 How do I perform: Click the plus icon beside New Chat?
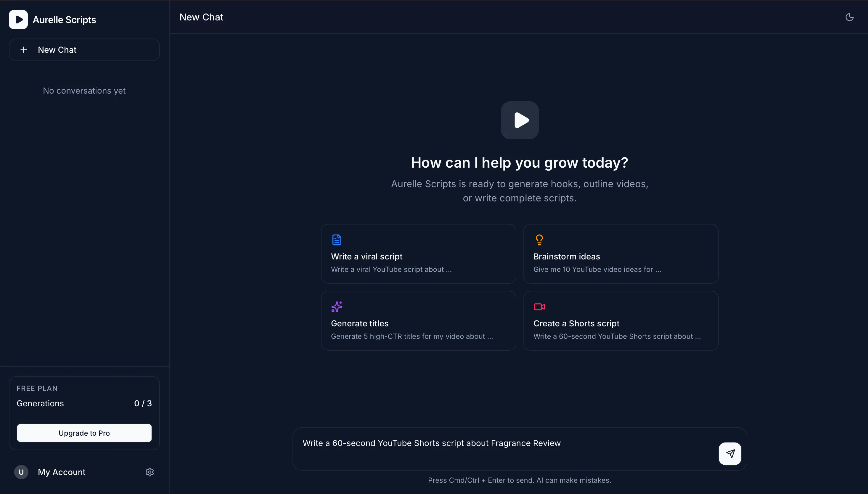click(x=24, y=50)
